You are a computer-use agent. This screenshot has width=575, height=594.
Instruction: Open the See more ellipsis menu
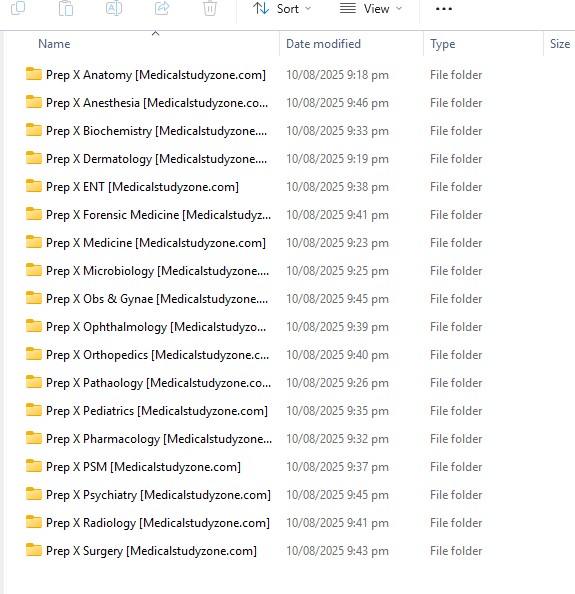[x=444, y=9]
